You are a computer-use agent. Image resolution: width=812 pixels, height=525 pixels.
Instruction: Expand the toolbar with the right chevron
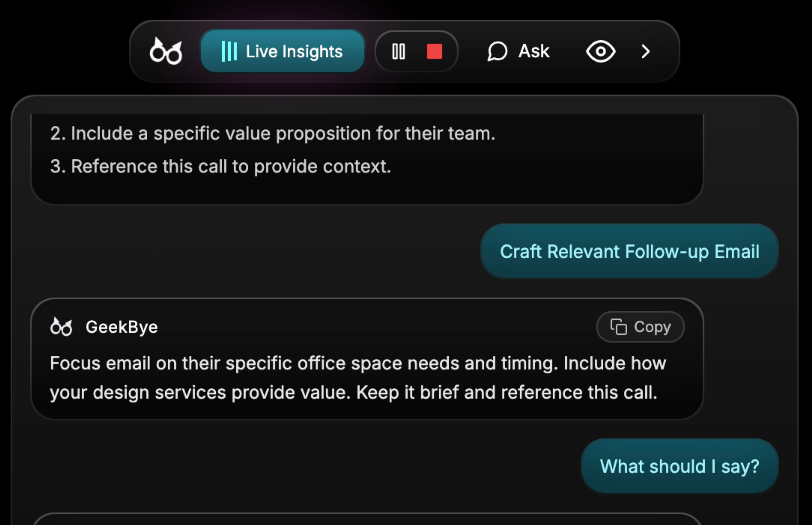[645, 52]
